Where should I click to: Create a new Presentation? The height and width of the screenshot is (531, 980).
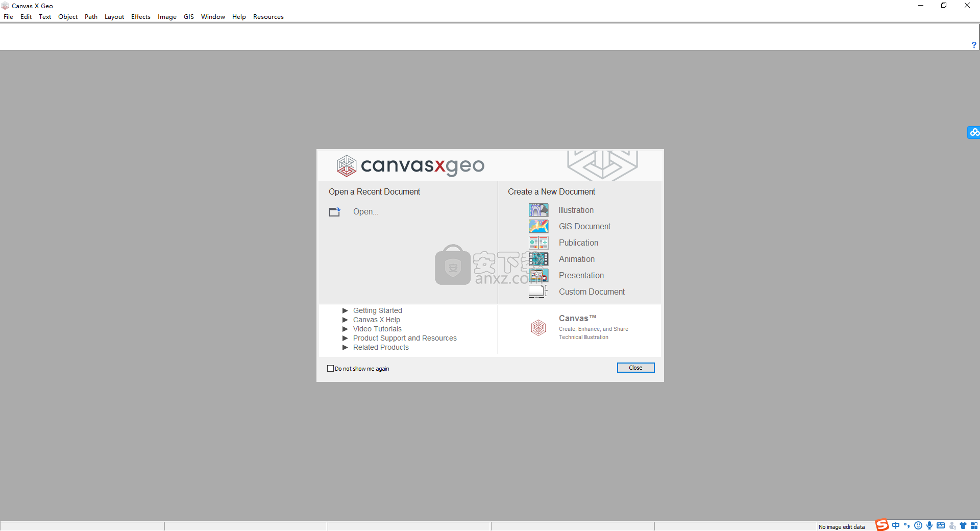[x=581, y=275]
